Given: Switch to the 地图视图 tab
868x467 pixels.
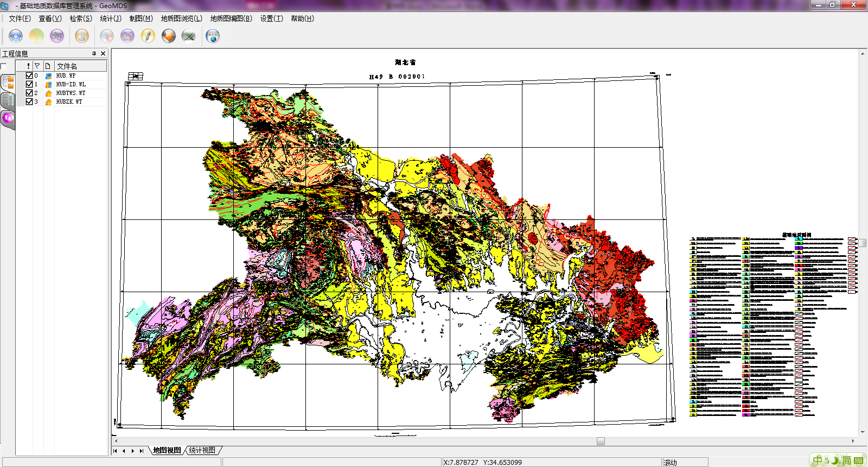Looking at the screenshot, I should 167,450.
